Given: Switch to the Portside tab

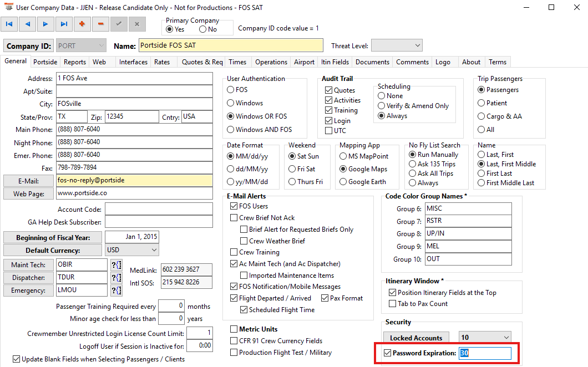Looking at the screenshot, I should click(45, 62).
